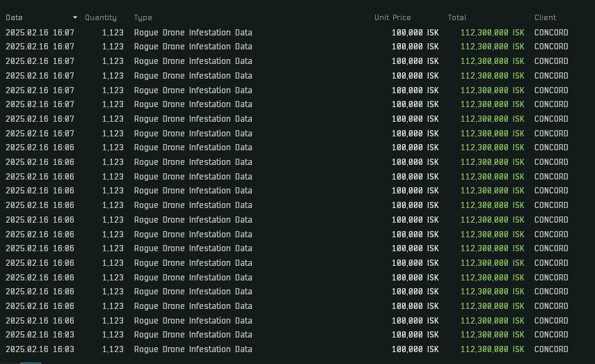Screen dimensions: 595x364
Task: Click the 100,000 ISK unit price in top row
Action: pyautogui.click(x=415, y=33)
